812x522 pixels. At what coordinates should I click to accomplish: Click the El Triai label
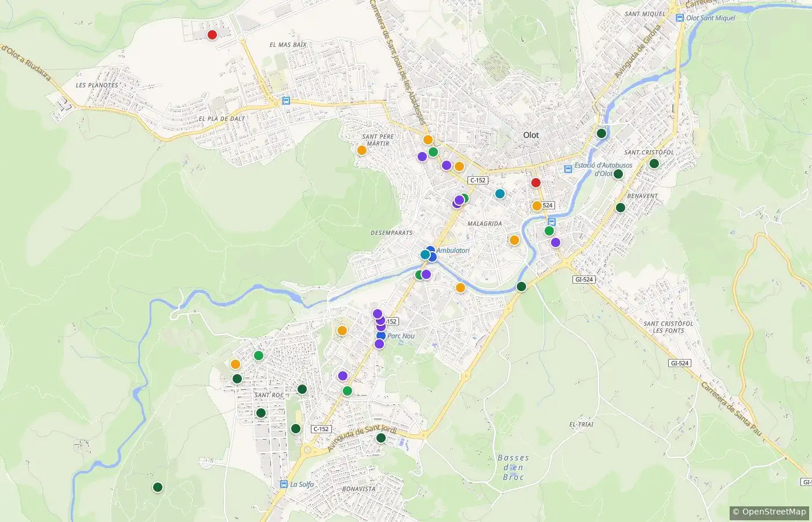581,425
